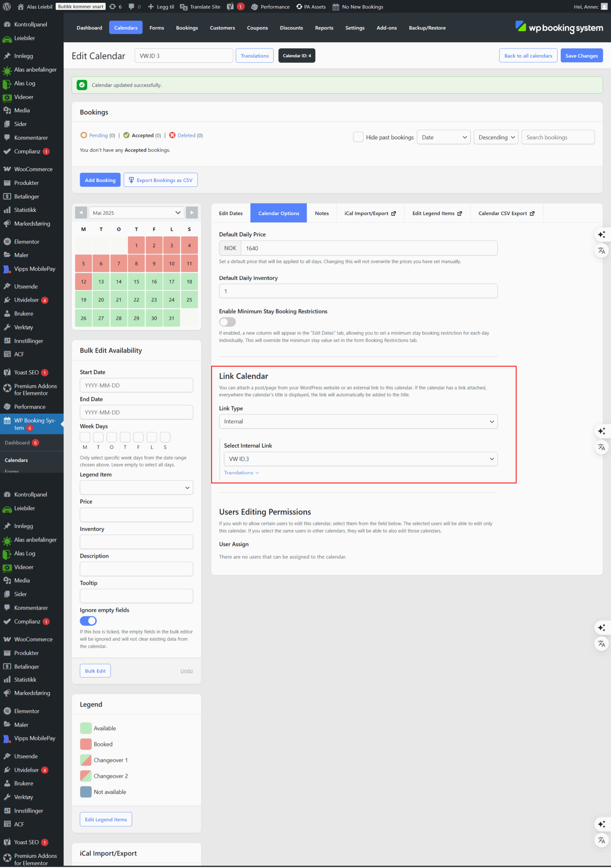
Task: Tick the Monday week day checkbox
Action: [x=85, y=437]
